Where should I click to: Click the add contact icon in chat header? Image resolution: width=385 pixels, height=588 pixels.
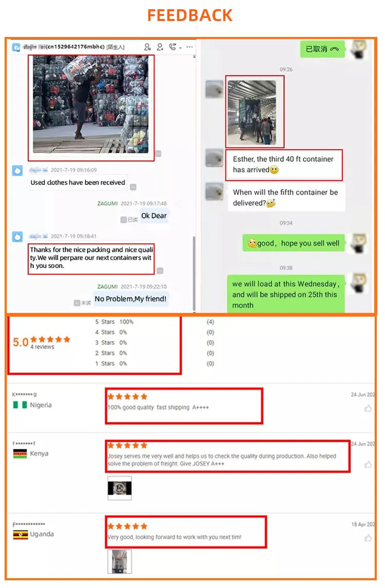tap(147, 47)
